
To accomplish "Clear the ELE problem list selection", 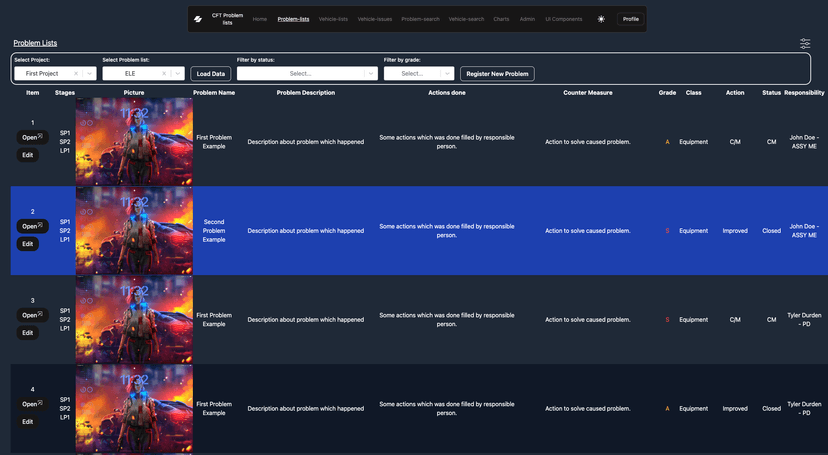I will pos(164,73).
